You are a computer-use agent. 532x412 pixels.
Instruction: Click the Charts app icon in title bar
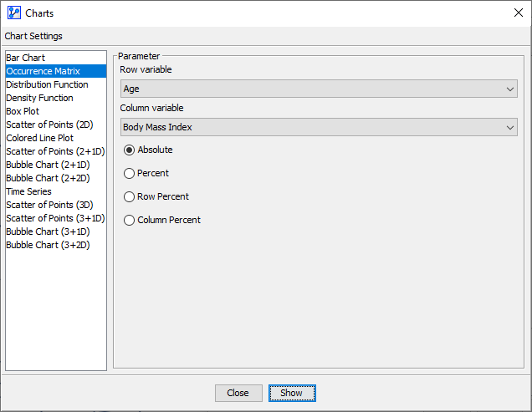coord(13,13)
